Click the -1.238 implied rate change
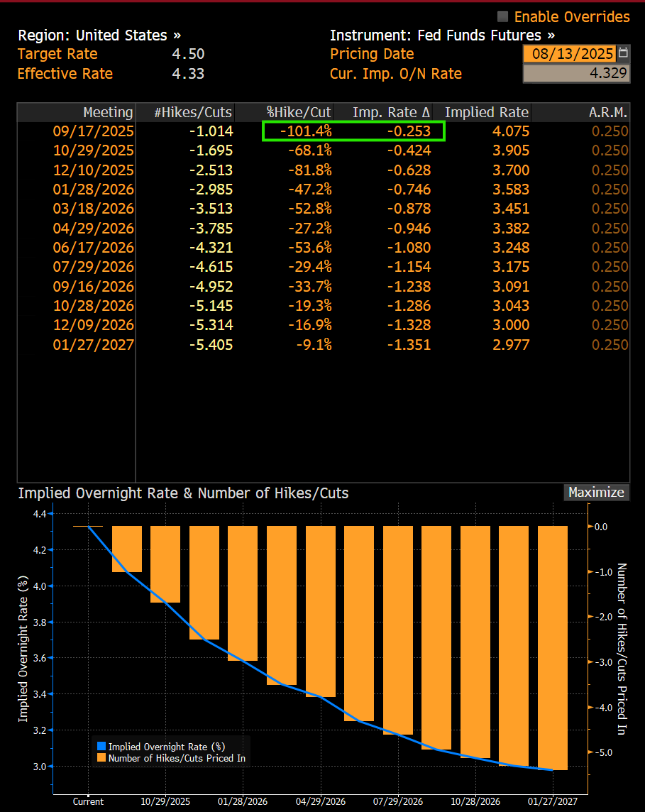 coord(409,286)
